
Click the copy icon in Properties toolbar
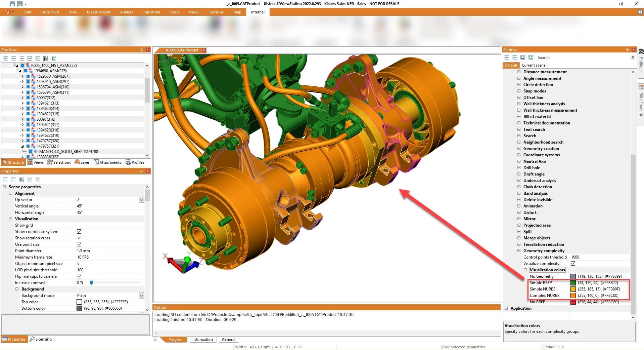22,180
